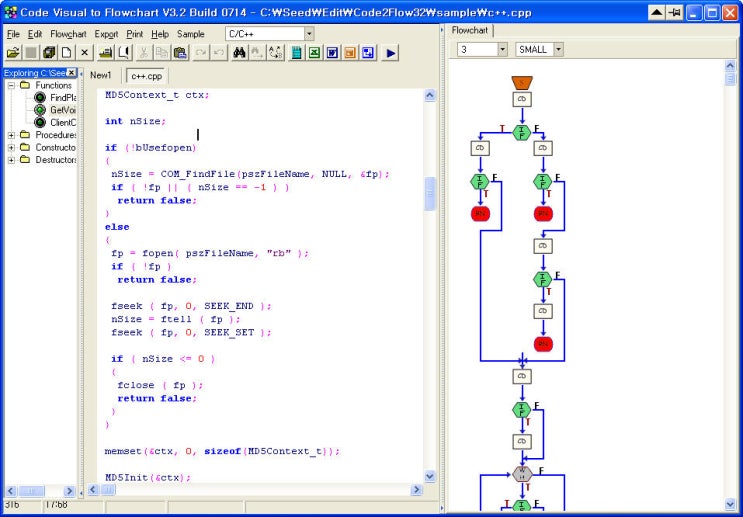743x517 pixels.
Task: Open the File menu
Action: tap(13, 34)
